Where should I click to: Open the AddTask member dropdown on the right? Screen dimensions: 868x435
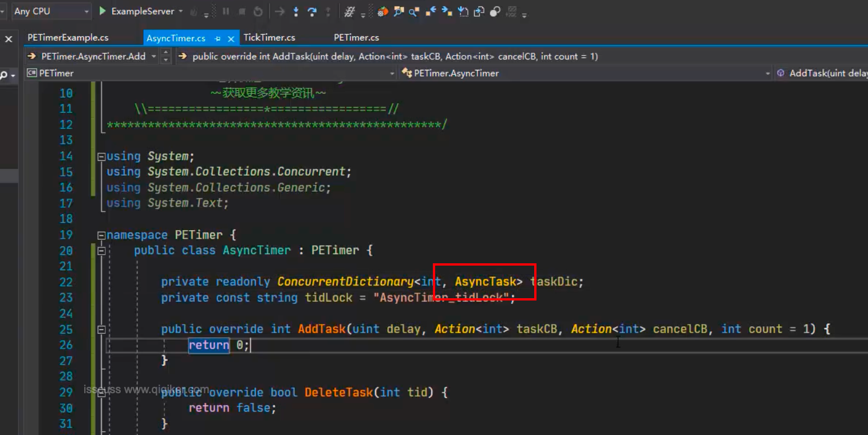822,73
